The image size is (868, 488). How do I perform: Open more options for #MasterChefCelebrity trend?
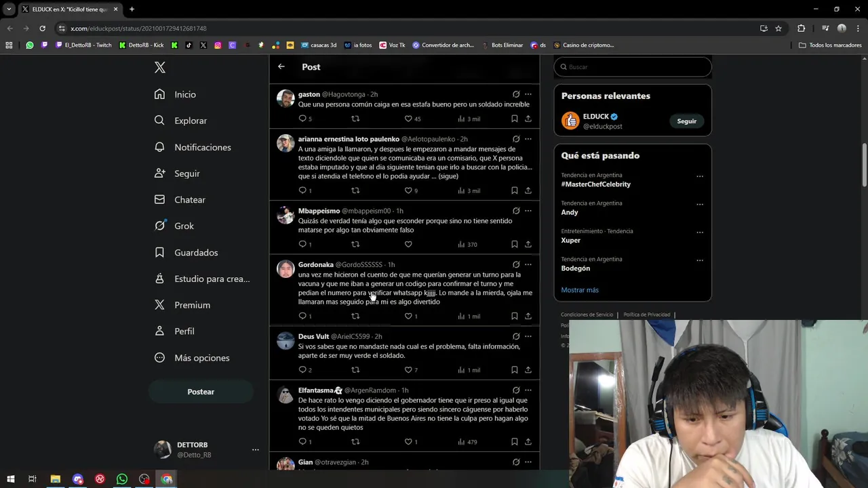click(700, 176)
